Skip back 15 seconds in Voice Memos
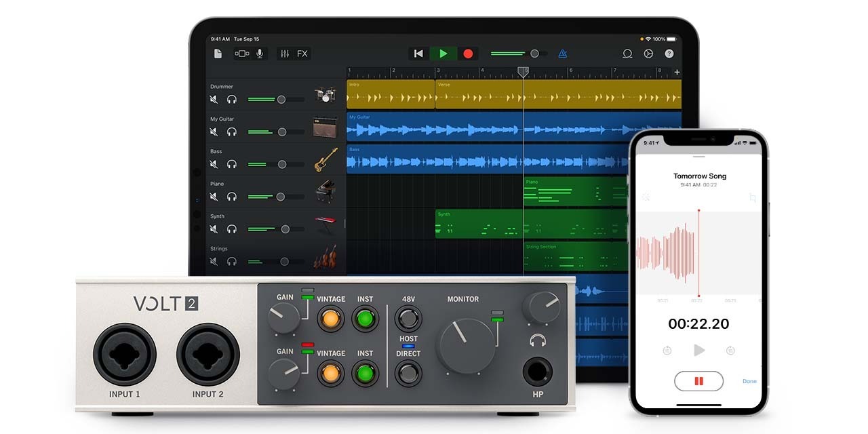 coord(667,351)
